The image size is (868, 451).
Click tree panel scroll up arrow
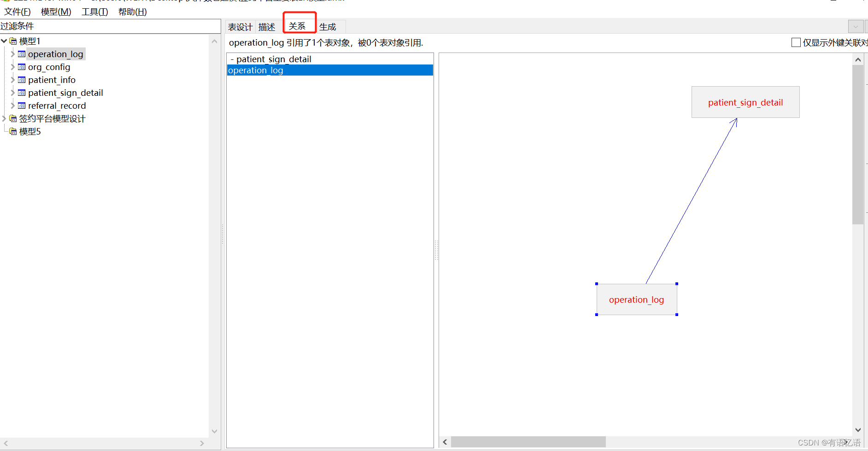click(x=214, y=41)
